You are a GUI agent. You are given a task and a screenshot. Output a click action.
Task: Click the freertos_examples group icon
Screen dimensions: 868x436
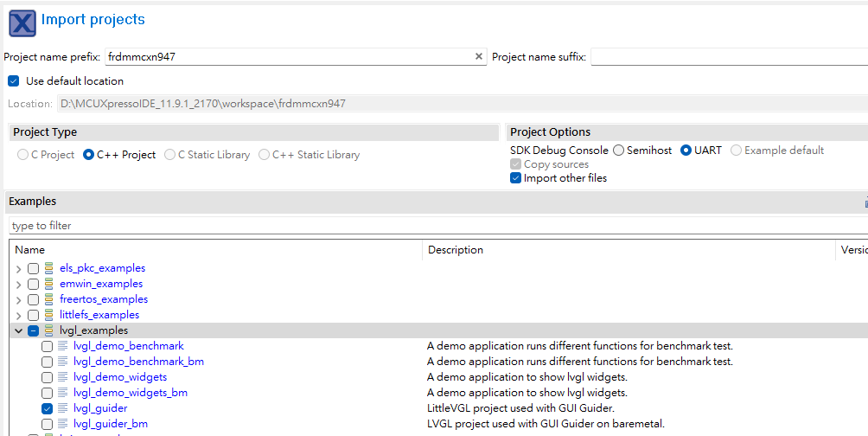coord(48,299)
